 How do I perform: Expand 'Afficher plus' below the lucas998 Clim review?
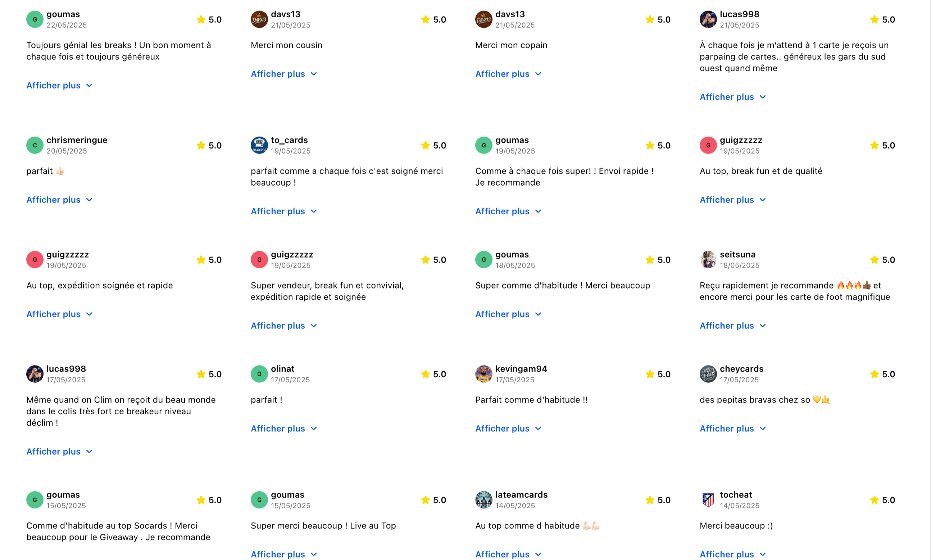(59, 452)
